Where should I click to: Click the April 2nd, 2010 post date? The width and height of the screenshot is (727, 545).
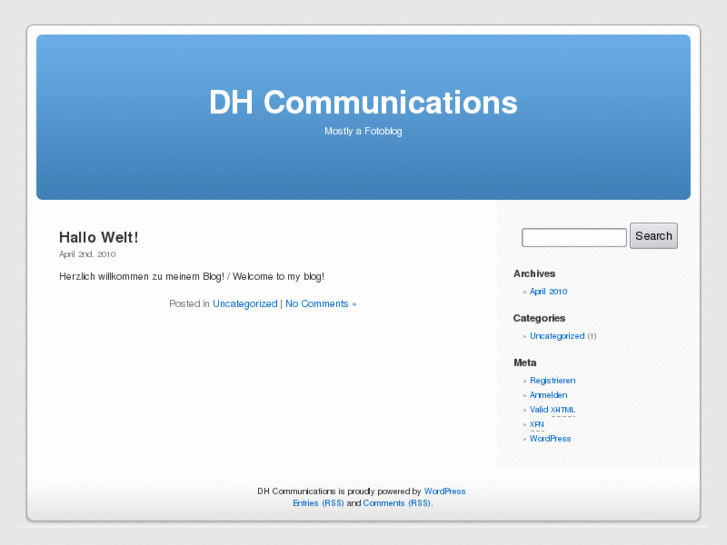pyautogui.click(x=87, y=254)
